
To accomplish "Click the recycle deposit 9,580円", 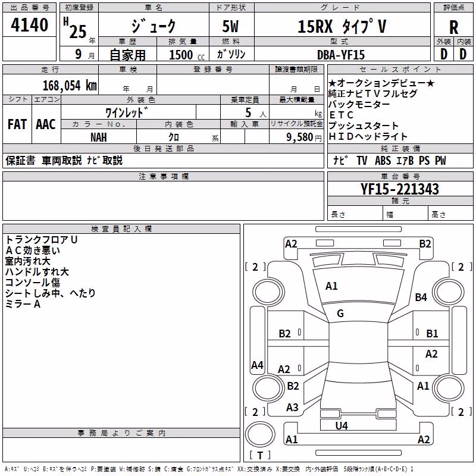I will pyautogui.click(x=304, y=137).
